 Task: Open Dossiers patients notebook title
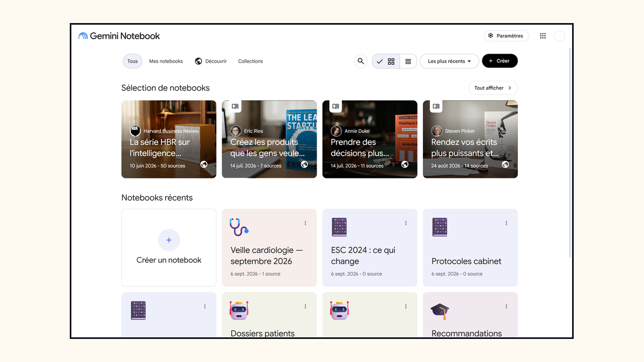262,333
